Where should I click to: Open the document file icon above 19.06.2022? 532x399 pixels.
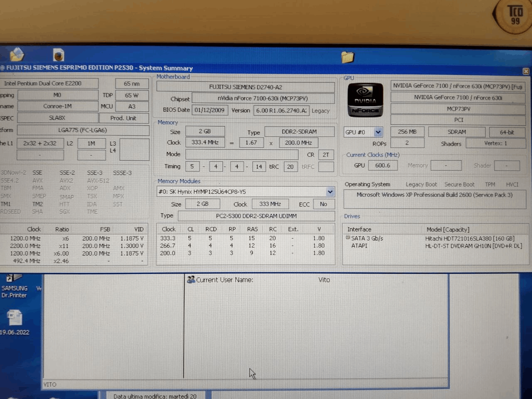point(15,318)
